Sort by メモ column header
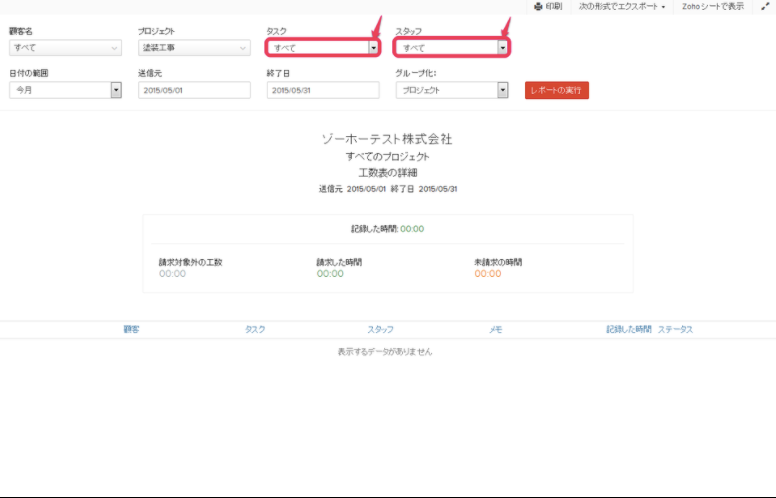 (495, 329)
